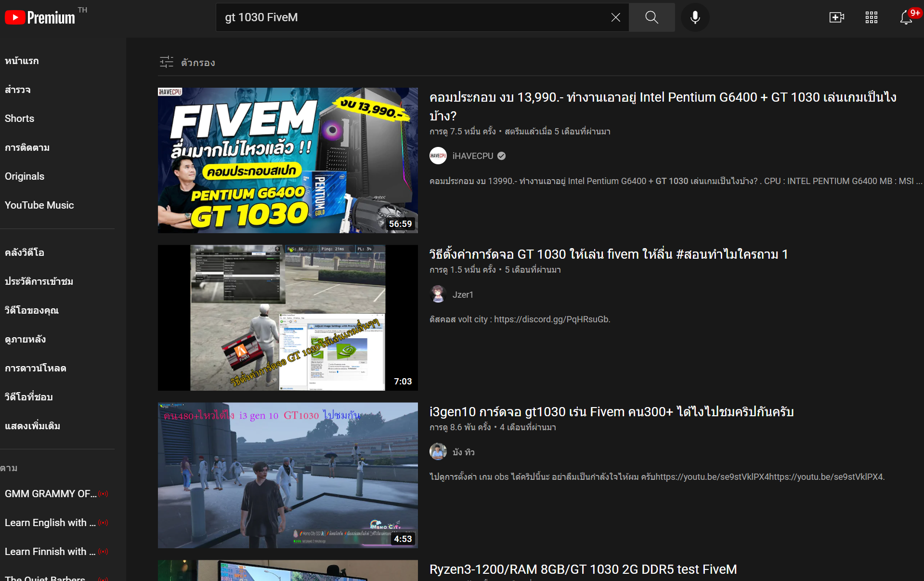Screen dimensions: 924x581
Task: Click live indicator beside Learn Finnish with
Action: (x=103, y=551)
